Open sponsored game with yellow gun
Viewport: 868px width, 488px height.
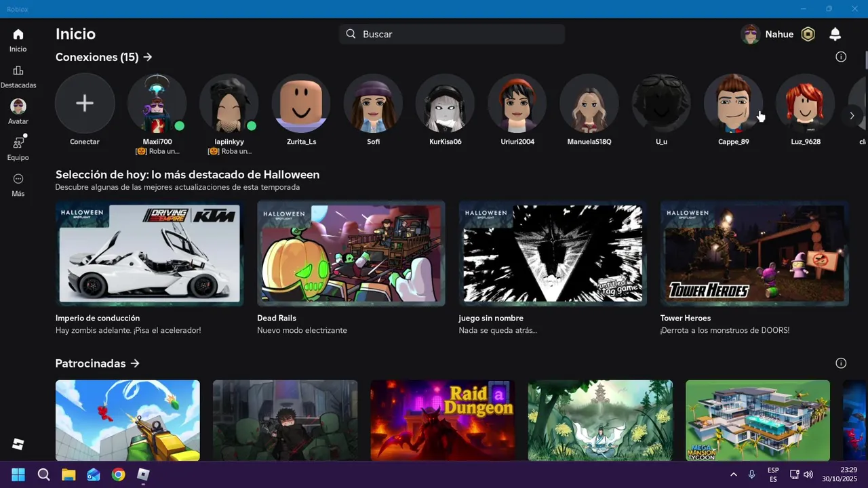click(x=127, y=420)
